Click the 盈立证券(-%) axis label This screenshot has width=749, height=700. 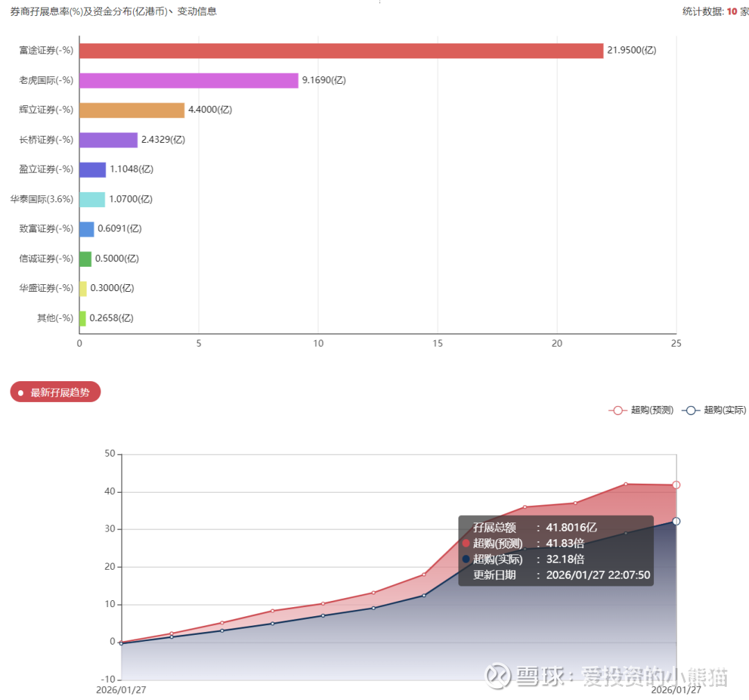[x=46, y=169]
